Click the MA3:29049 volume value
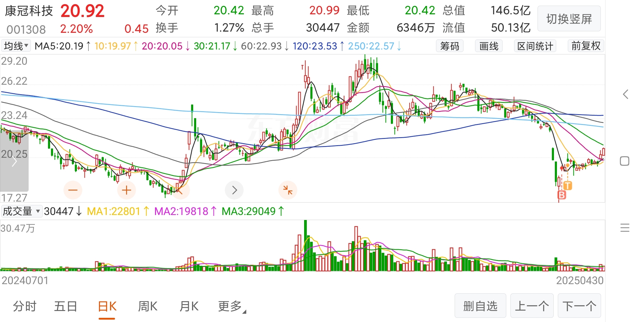644x322 pixels. tap(249, 211)
